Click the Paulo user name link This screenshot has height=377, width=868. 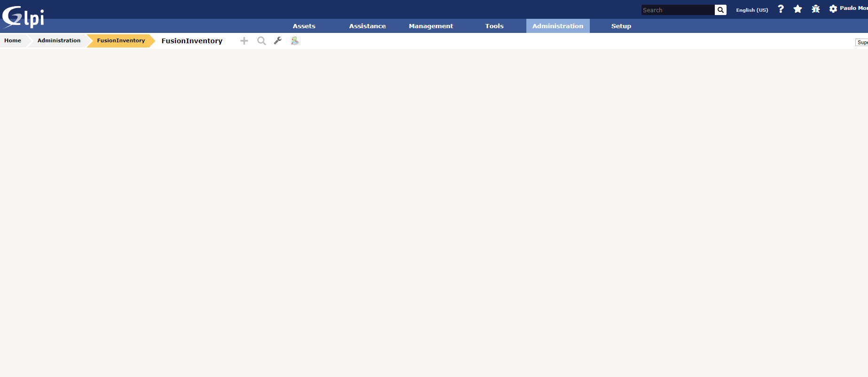853,8
